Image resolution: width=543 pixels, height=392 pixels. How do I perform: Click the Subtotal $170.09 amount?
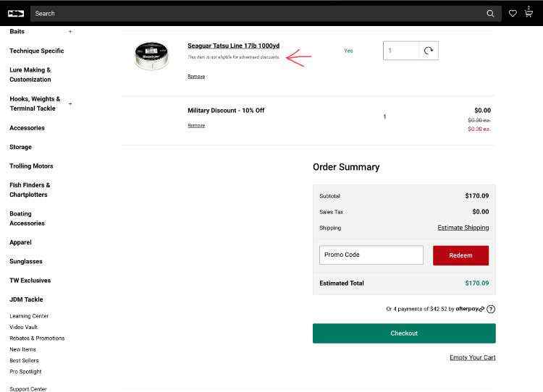click(477, 196)
